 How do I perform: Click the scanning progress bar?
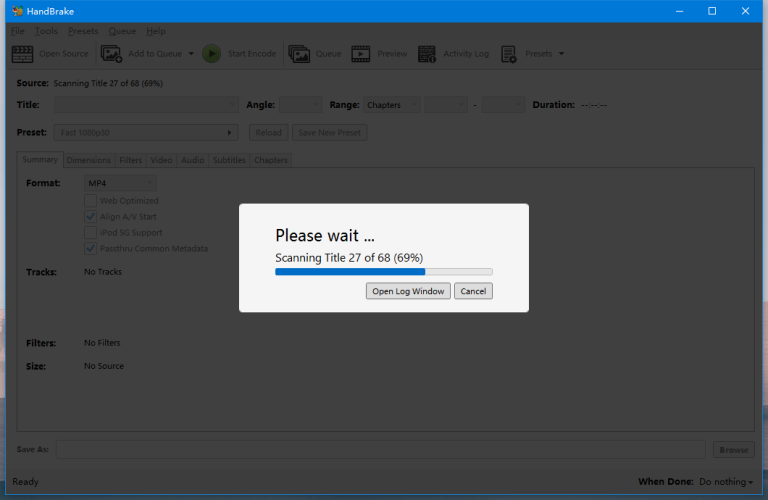384,272
